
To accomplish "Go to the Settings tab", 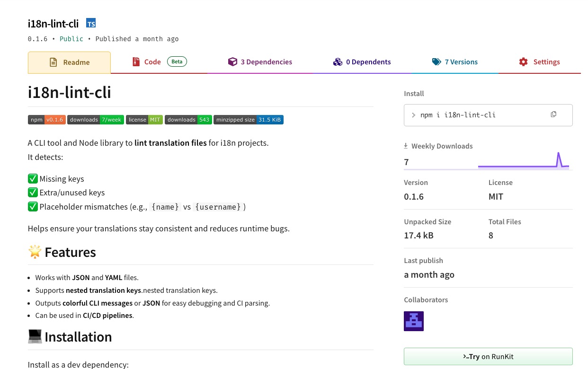I will 539,62.
